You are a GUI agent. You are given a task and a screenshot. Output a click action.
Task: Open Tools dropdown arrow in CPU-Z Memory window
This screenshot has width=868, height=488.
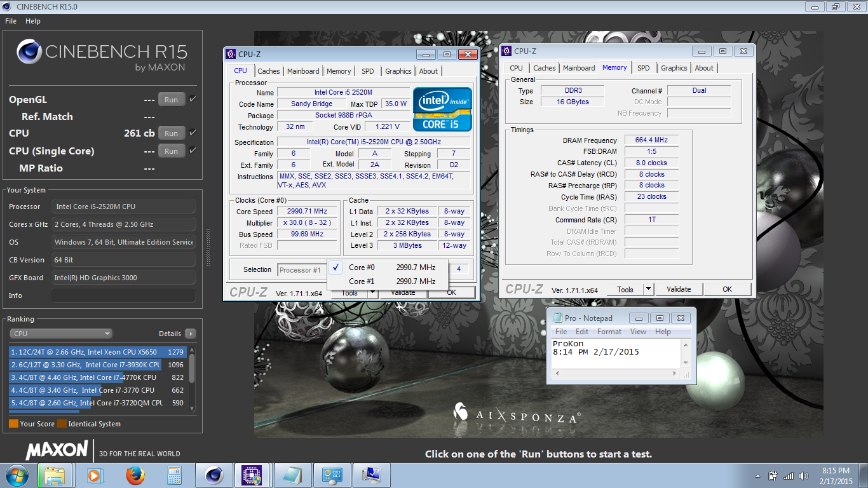tap(648, 289)
